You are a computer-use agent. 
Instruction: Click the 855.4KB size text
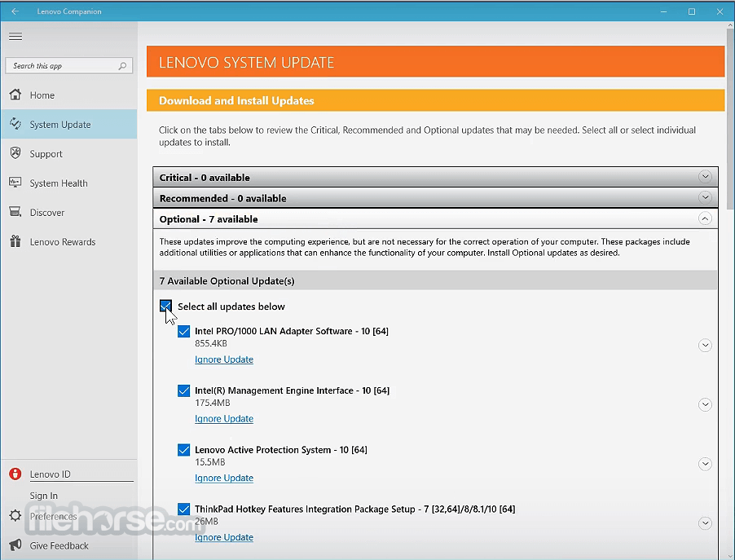coord(211,343)
